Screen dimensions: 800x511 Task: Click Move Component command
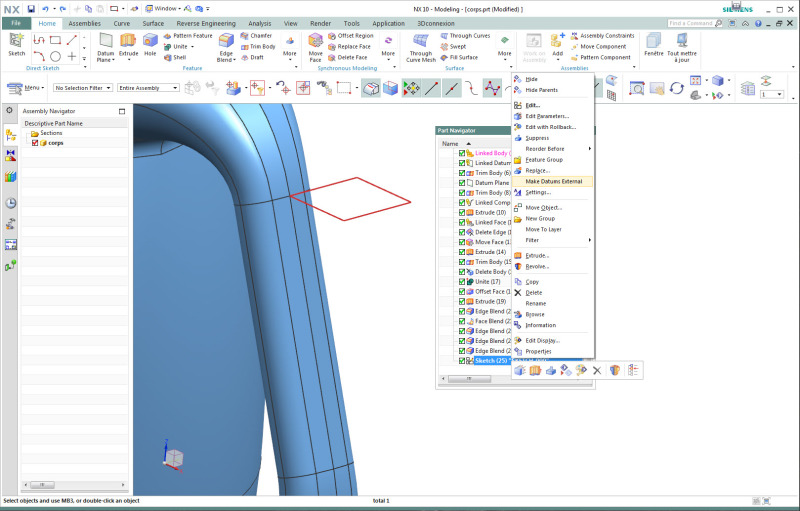[x=598, y=46]
